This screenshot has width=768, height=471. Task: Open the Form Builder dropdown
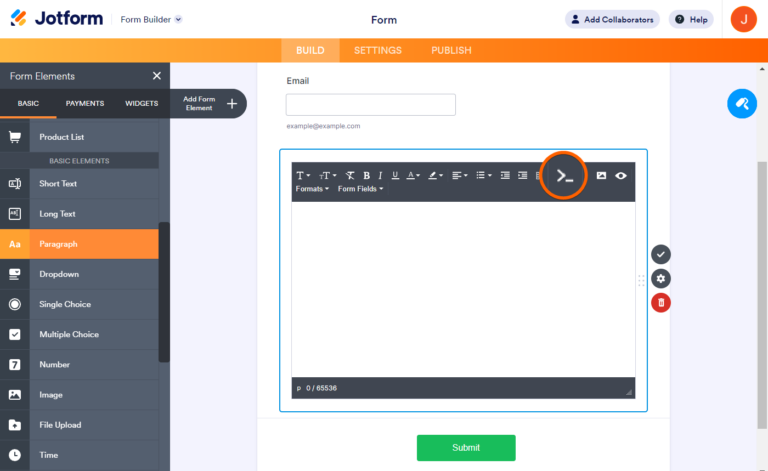tap(151, 20)
